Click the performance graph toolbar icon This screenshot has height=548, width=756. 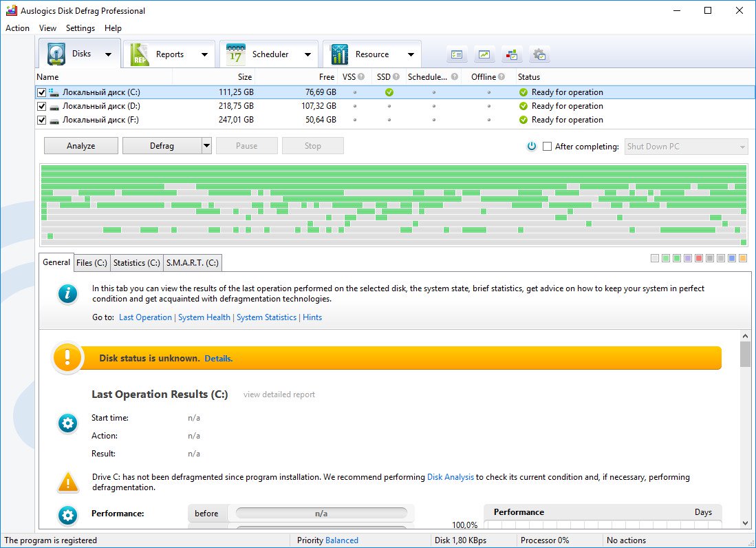pos(484,54)
